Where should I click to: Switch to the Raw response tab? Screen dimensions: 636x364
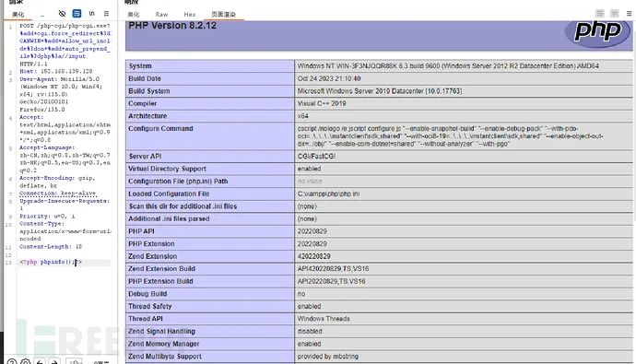(x=161, y=14)
